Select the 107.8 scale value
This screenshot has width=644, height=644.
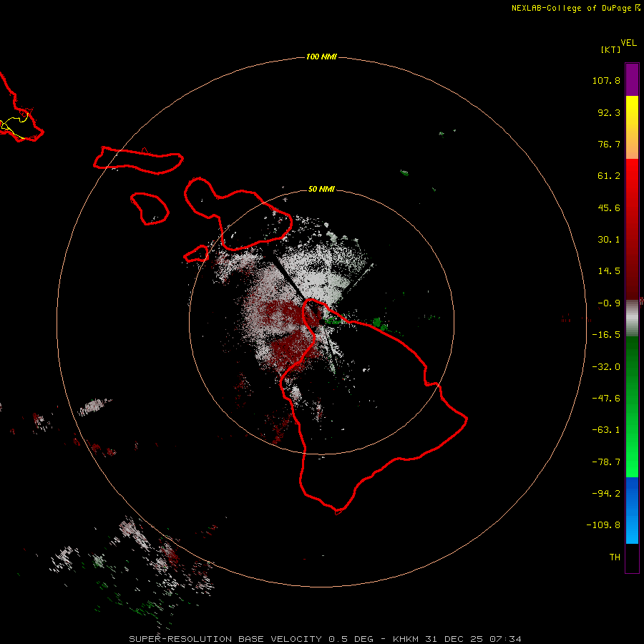click(x=606, y=80)
